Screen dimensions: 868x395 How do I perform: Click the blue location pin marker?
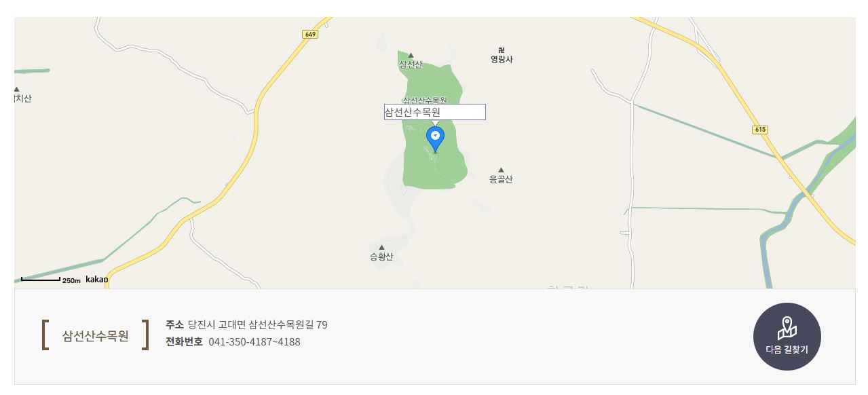pos(435,139)
